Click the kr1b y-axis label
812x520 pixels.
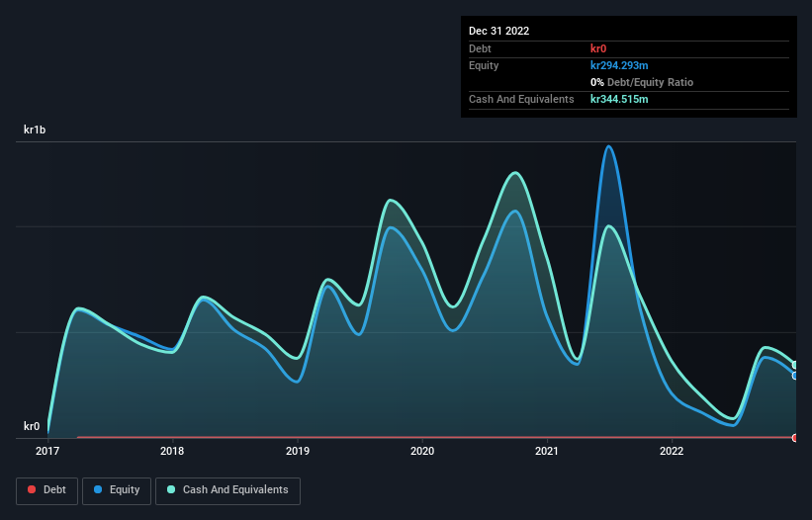pyautogui.click(x=35, y=130)
